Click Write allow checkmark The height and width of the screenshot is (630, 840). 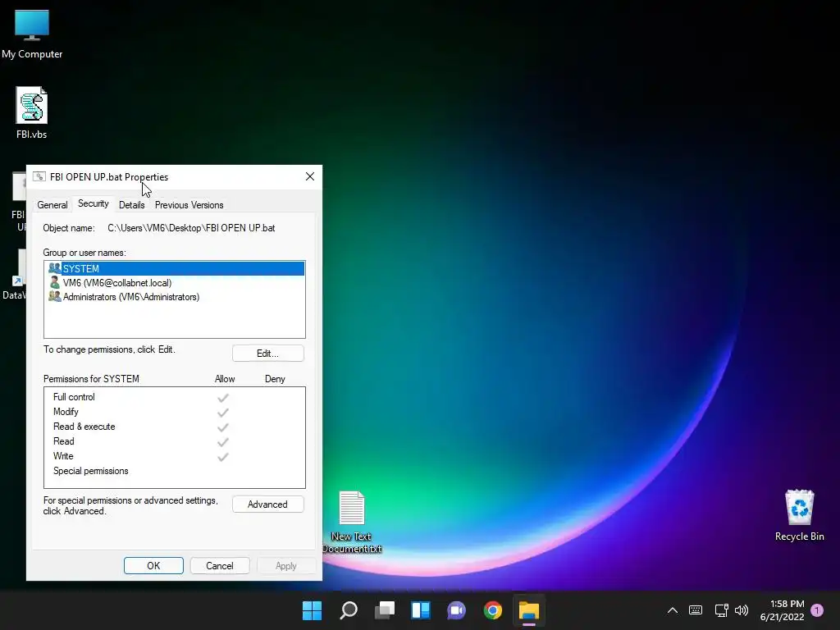click(x=223, y=457)
